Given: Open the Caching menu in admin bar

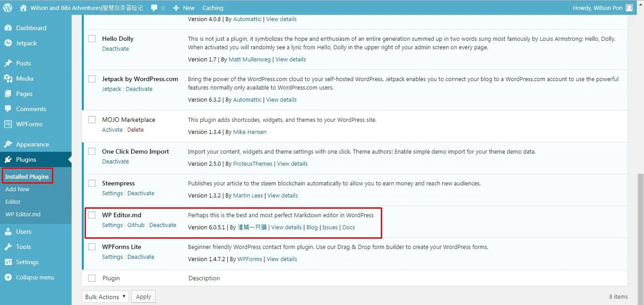Looking at the screenshot, I should click(x=213, y=8).
